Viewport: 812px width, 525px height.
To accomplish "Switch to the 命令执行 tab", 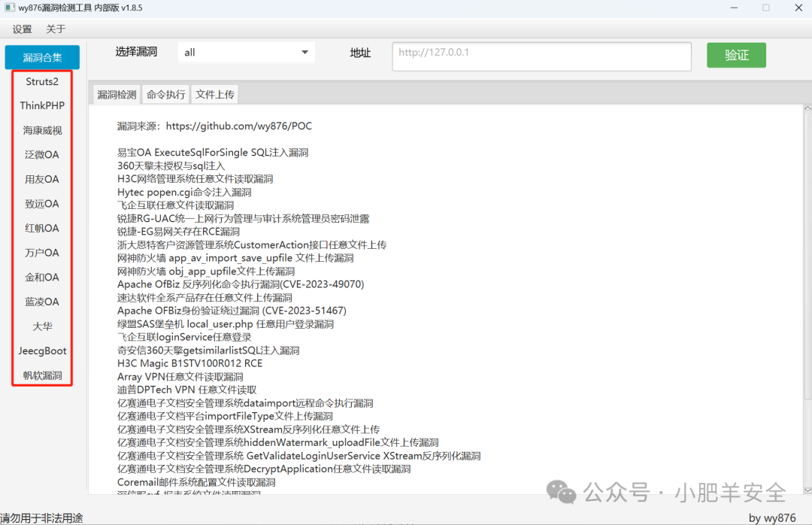I will click(165, 94).
